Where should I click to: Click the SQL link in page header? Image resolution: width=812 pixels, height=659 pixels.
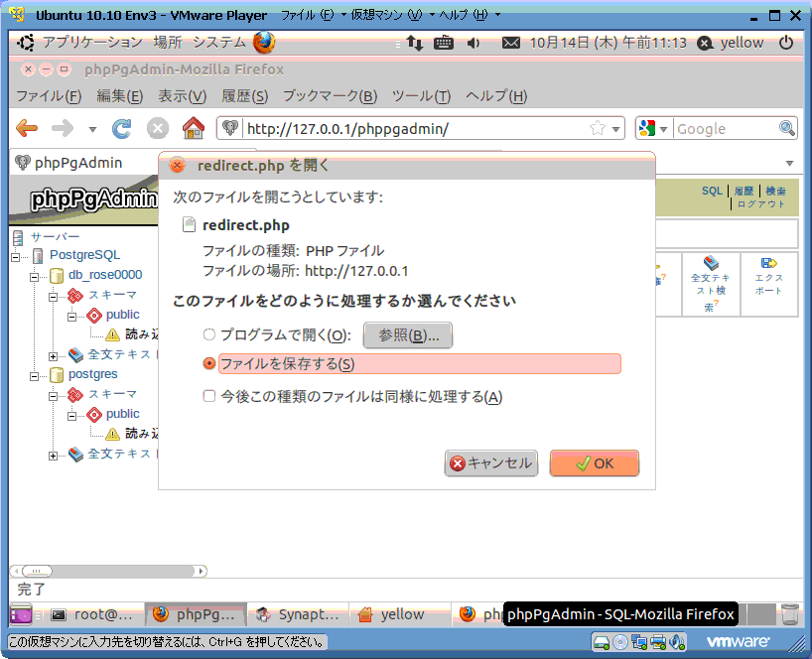[x=712, y=191]
